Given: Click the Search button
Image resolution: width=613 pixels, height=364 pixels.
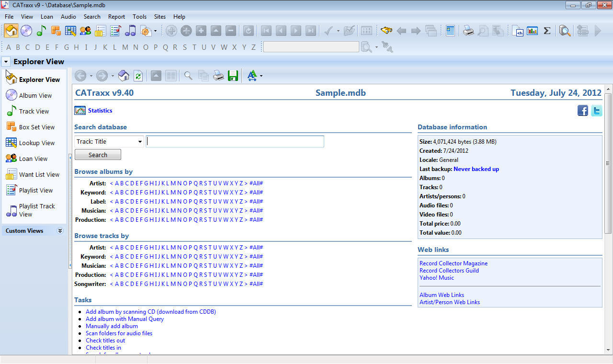Looking at the screenshot, I should (98, 155).
